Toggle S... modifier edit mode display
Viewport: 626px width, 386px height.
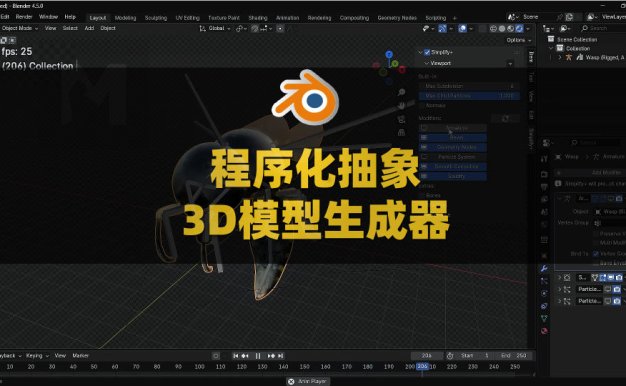(x=603, y=277)
